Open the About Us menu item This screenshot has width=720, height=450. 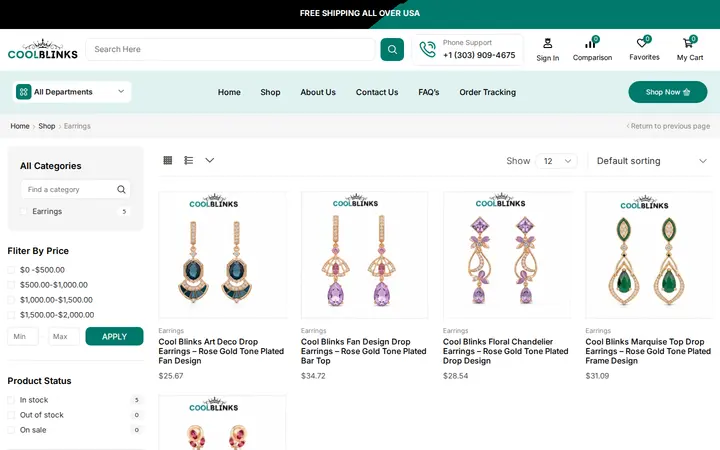pos(318,92)
